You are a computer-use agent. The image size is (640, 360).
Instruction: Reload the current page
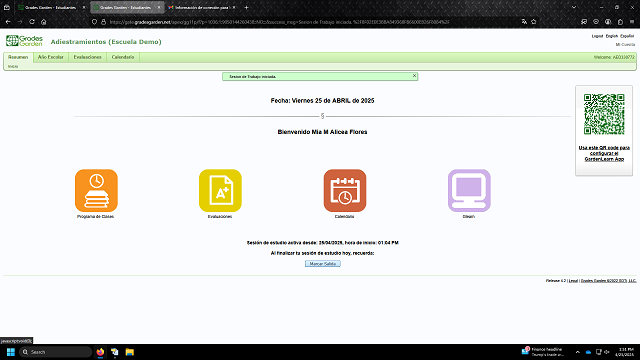point(32,22)
